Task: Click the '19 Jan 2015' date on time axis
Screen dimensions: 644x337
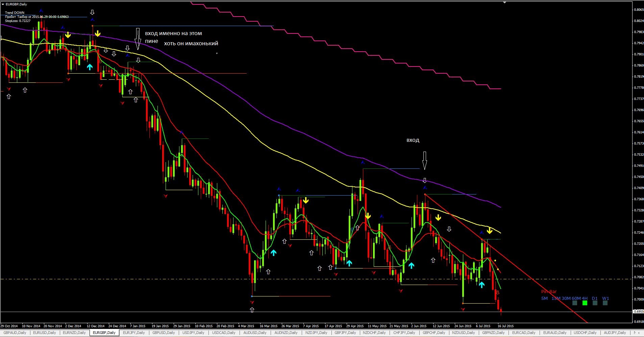Action: click(160, 326)
